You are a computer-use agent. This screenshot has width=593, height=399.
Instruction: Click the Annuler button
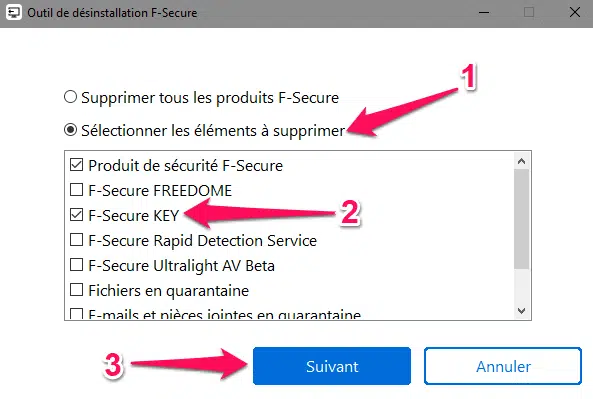click(503, 366)
